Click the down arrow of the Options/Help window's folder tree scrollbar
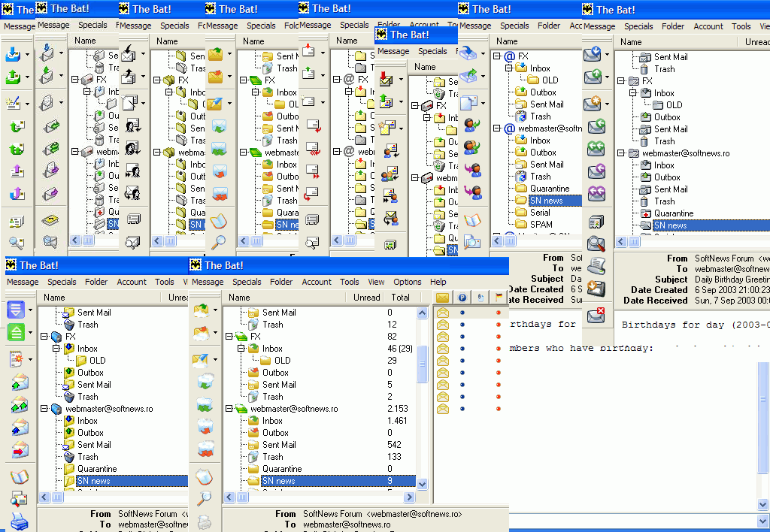770x532 pixels. (423, 485)
